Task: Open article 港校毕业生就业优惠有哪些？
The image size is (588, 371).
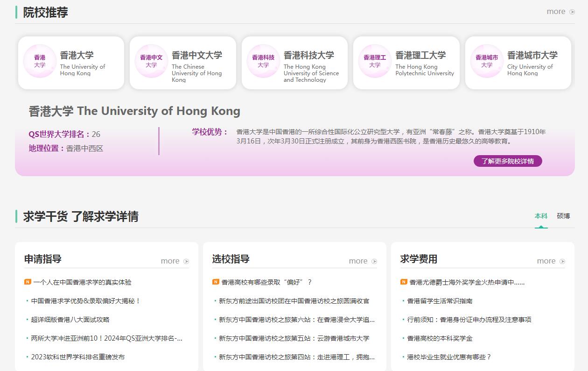Action: tap(449, 357)
